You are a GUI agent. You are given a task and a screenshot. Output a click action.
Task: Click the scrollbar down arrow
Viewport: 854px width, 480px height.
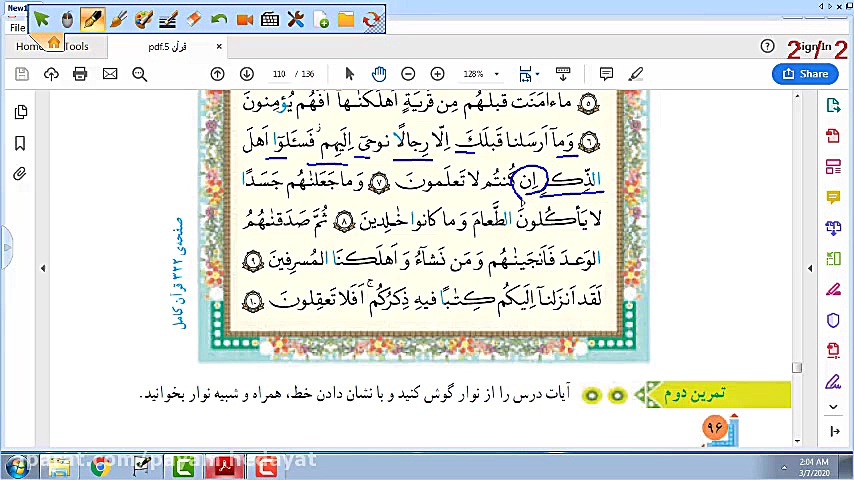point(797,441)
